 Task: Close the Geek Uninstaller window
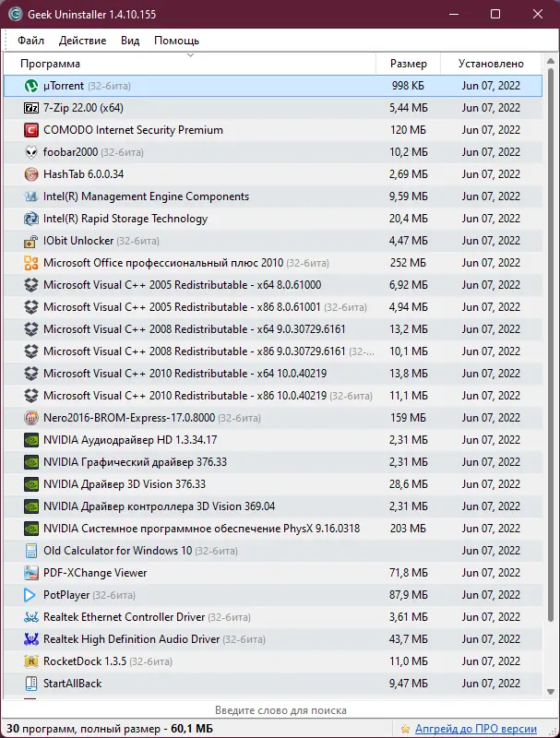(x=538, y=14)
